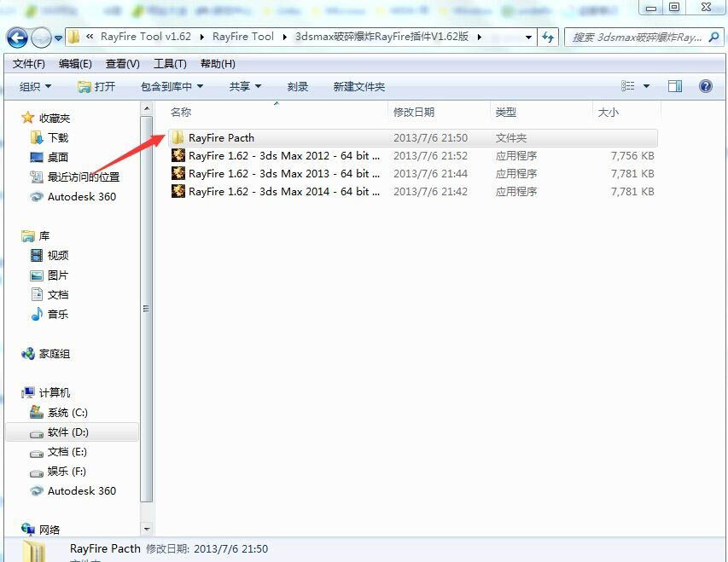Select RayFire 1.62 - 3ds Max 2012 file
728x562 pixels.
(413, 155)
